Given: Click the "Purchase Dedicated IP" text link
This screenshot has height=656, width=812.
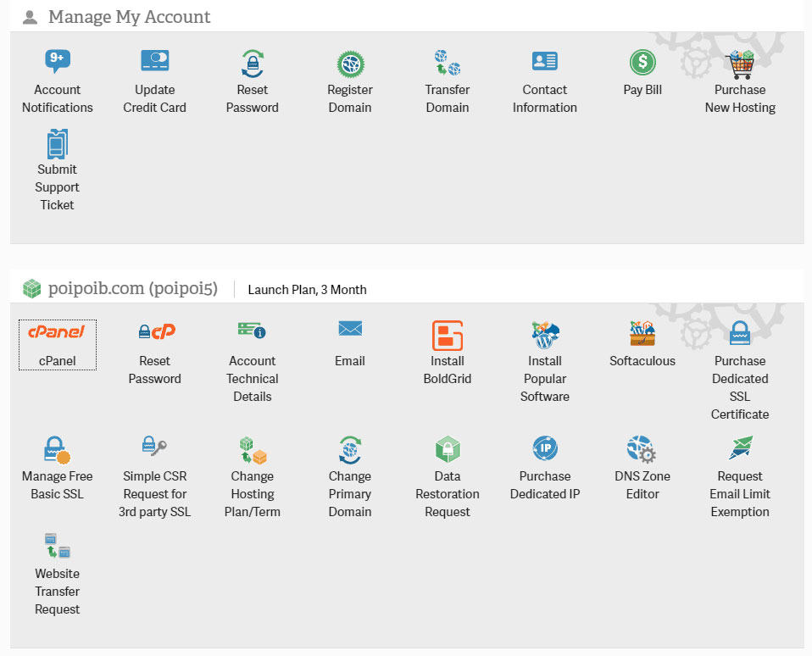Looking at the screenshot, I should [545, 485].
